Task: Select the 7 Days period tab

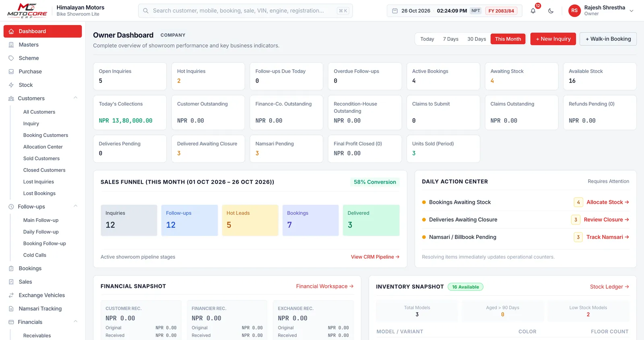Action: (451, 39)
